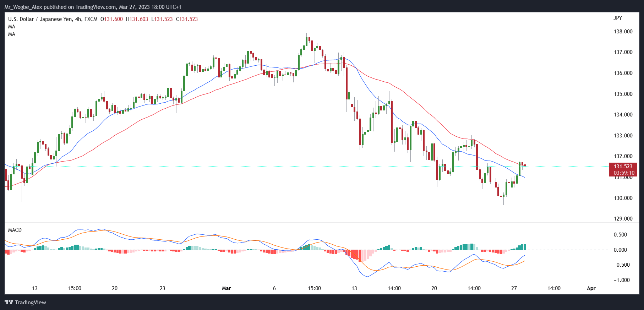The width and height of the screenshot is (644, 310).
Task: Click the 6 date label on the time axis
Action: [x=274, y=288]
